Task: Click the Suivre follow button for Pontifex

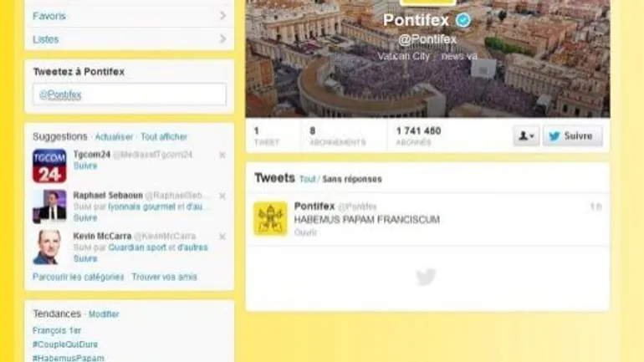Action: (573, 135)
